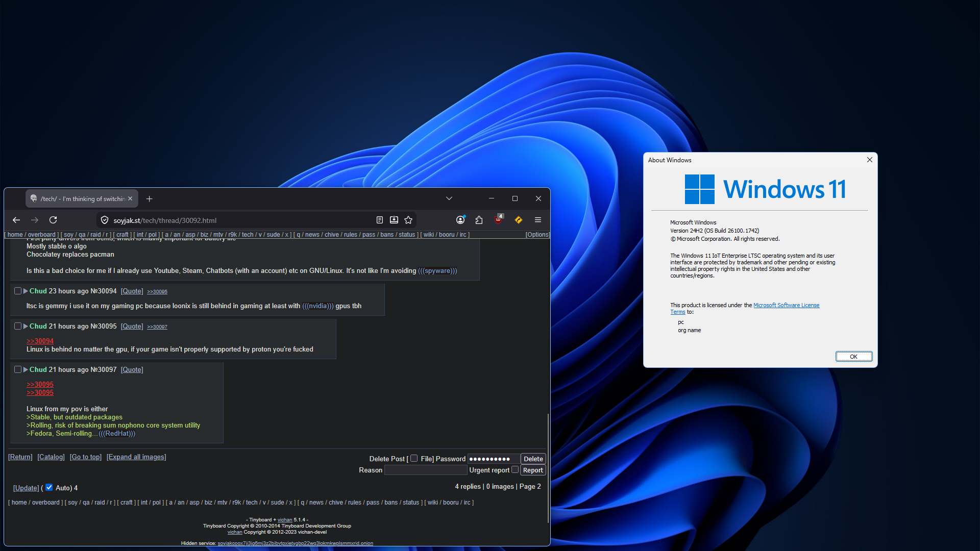
Task: Disable the Auto update checkbox
Action: [49, 487]
